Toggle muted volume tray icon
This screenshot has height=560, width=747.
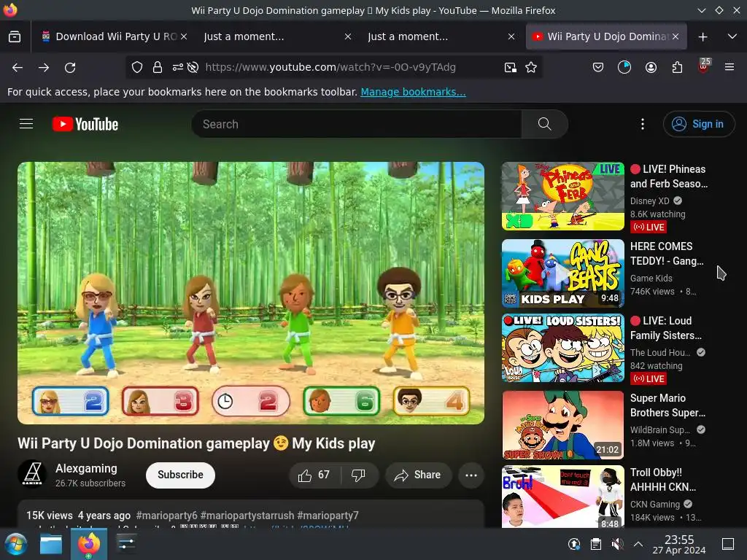pos(617,544)
